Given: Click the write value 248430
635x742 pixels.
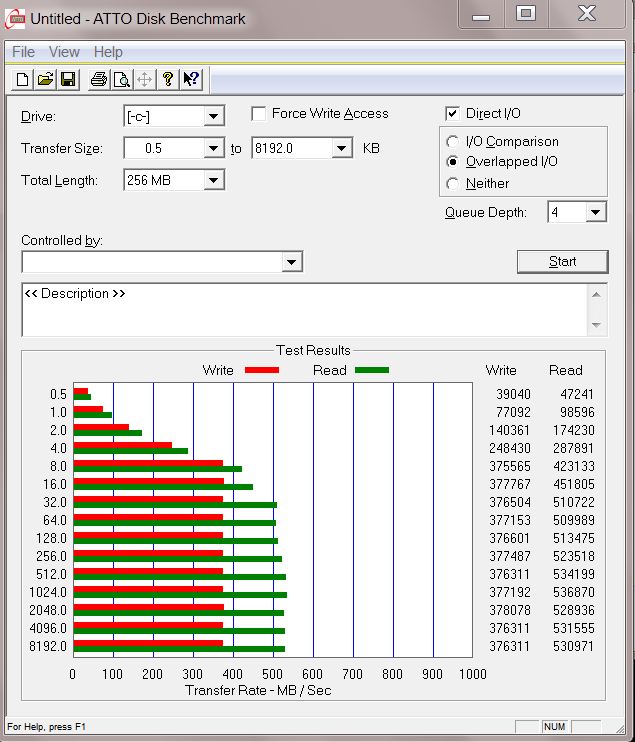Looking at the screenshot, I should point(510,448).
